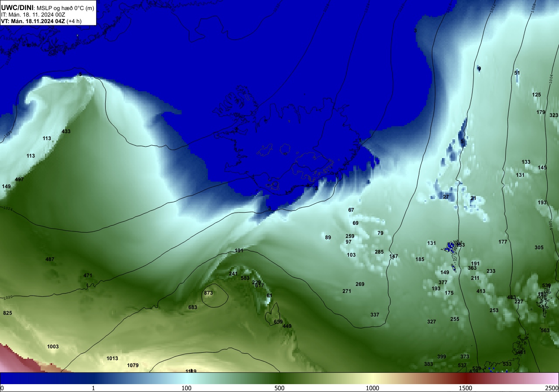Click the map value '471'
The width and height of the screenshot is (559, 392).
pyautogui.click(x=88, y=275)
